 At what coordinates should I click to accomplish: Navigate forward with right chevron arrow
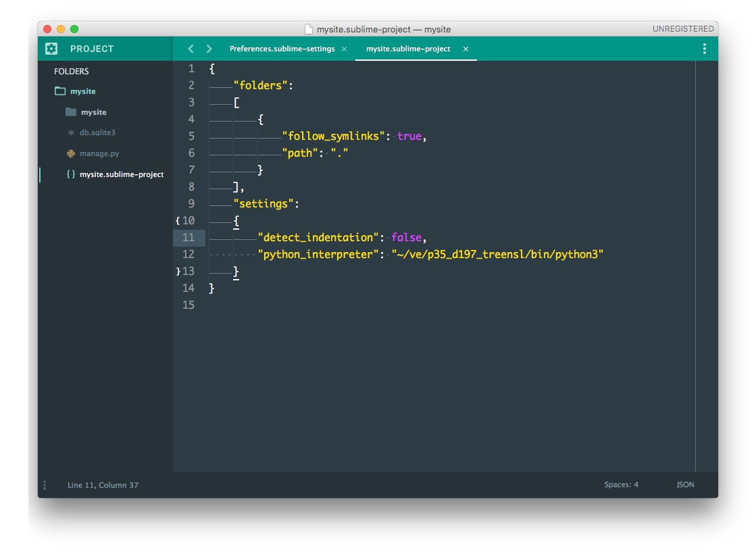pyautogui.click(x=209, y=49)
